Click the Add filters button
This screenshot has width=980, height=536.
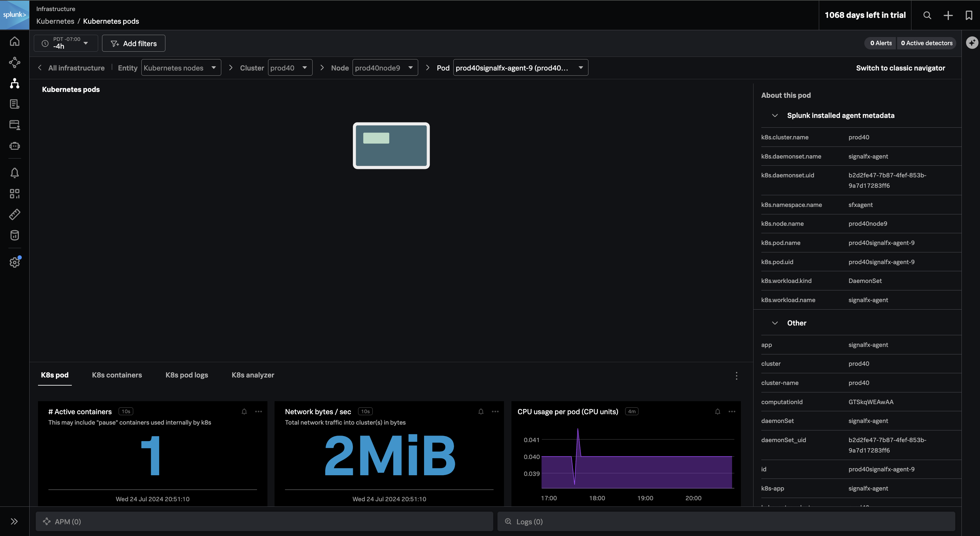(134, 43)
